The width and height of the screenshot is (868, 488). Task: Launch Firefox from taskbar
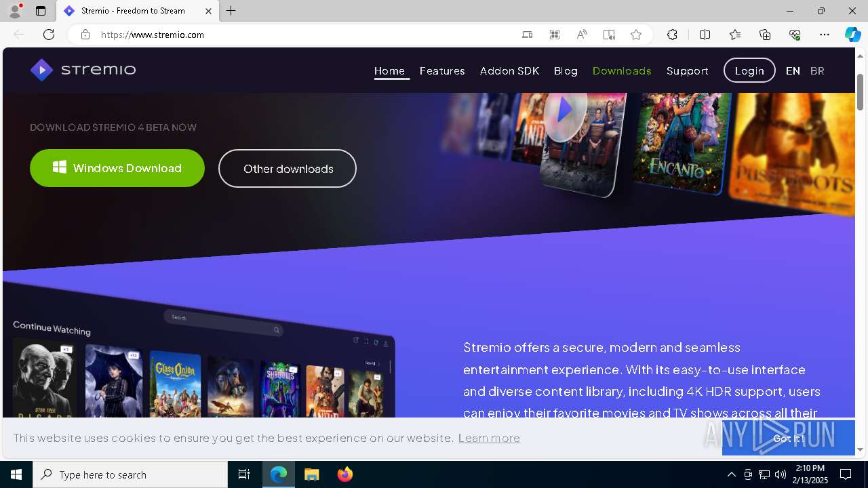(x=344, y=474)
